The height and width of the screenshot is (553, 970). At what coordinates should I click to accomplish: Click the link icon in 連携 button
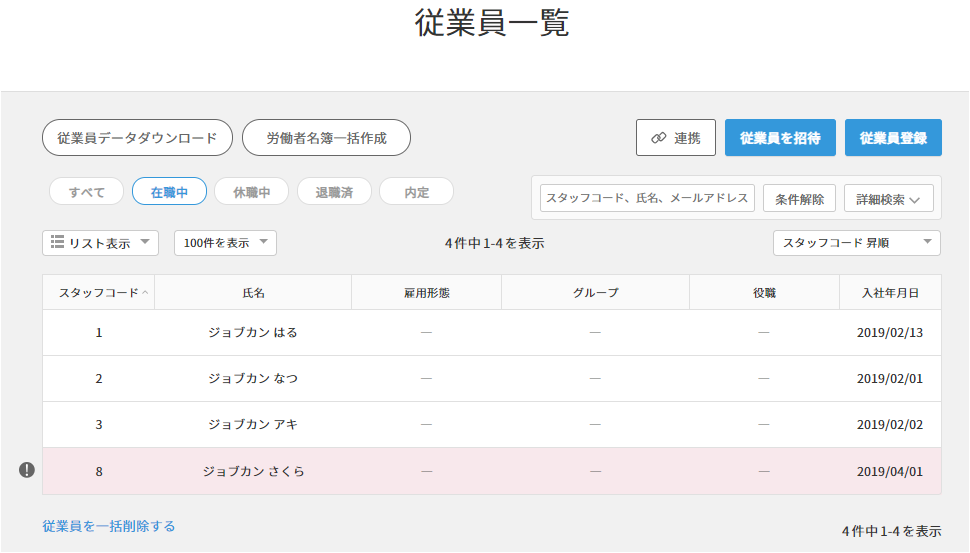click(x=658, y=138)
